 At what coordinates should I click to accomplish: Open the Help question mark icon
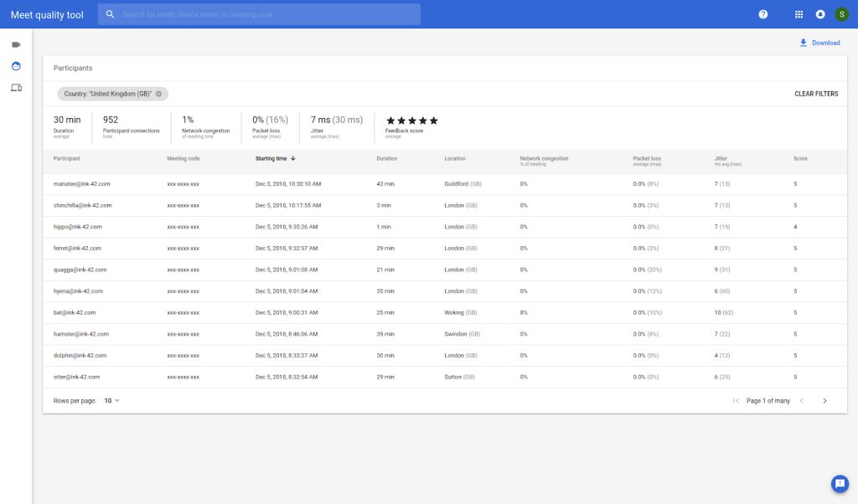click(762, 14)
